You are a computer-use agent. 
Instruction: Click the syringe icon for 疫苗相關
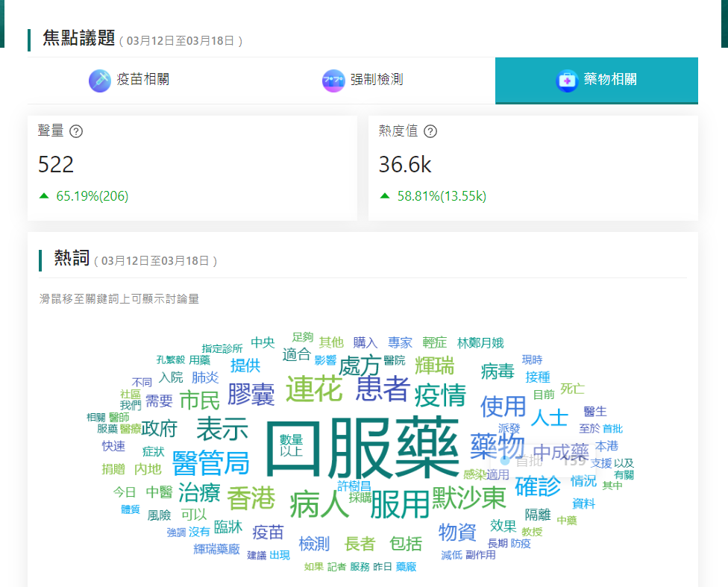point(99,81)
